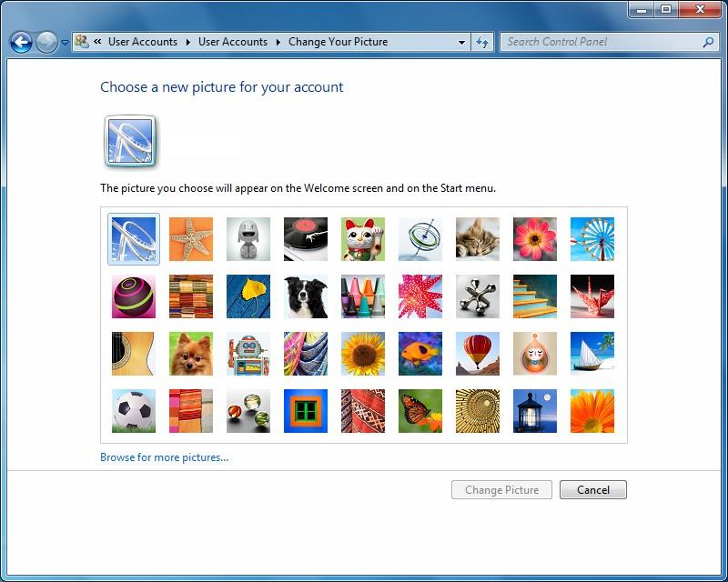Screen dimensions: 728x582
Task: Pick the blue pinwheel picture
Action: (592, 239)
